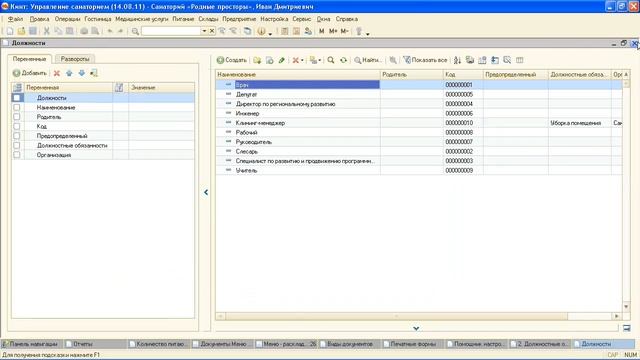Image resolution: width=640 pixels, height=360 pixels.
Task: Click the select-all checkbox icon in Переменная header
Action: [17, 87]
